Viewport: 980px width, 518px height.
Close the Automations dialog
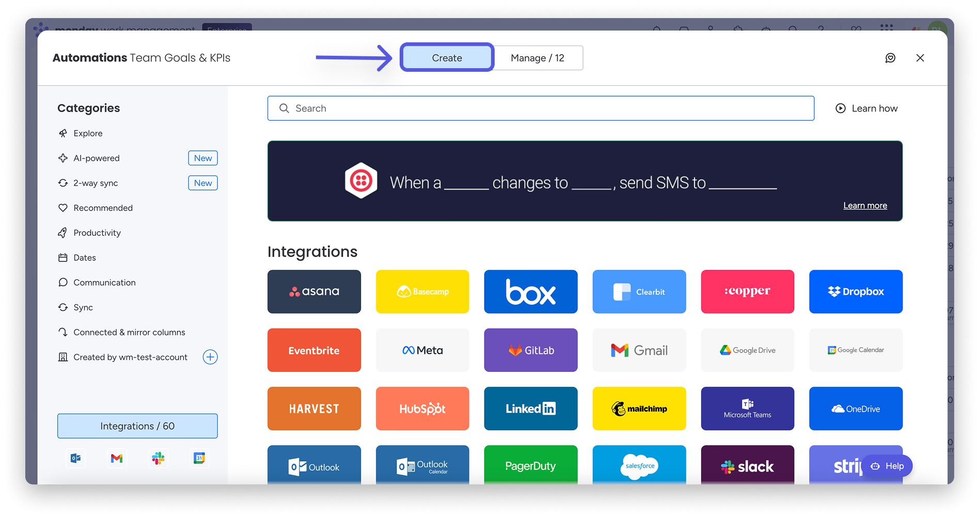pos(920,58)
